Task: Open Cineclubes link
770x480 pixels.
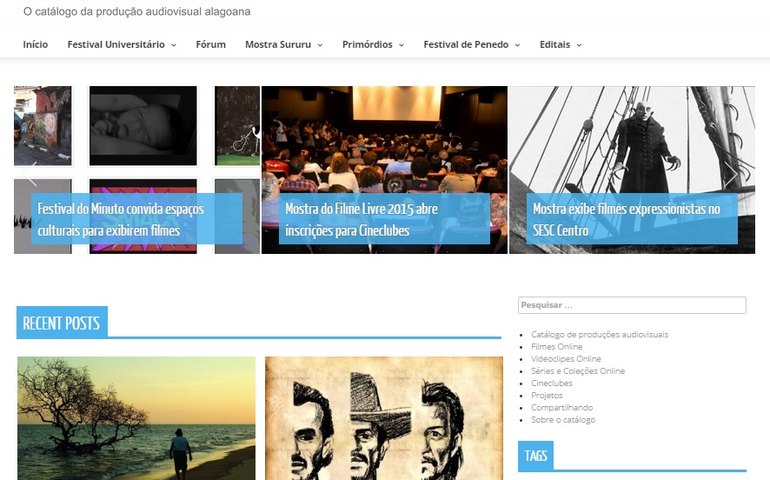Action: 551,383
